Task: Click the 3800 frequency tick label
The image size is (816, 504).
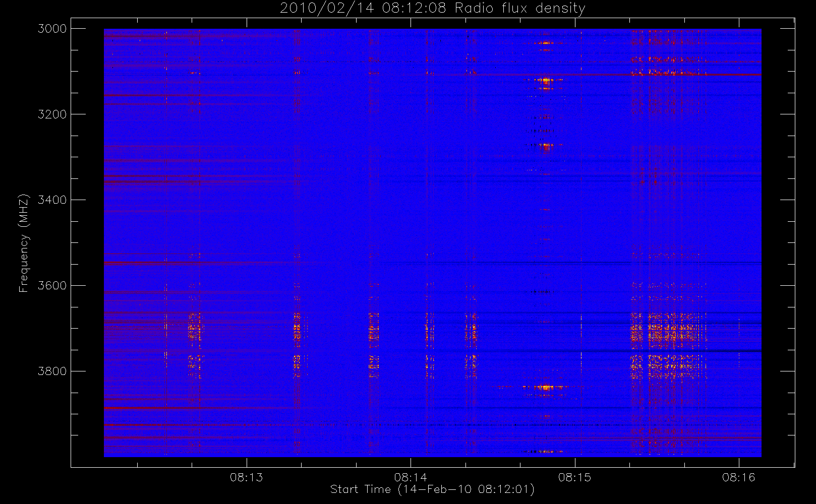Action: [x=52, y=371]
